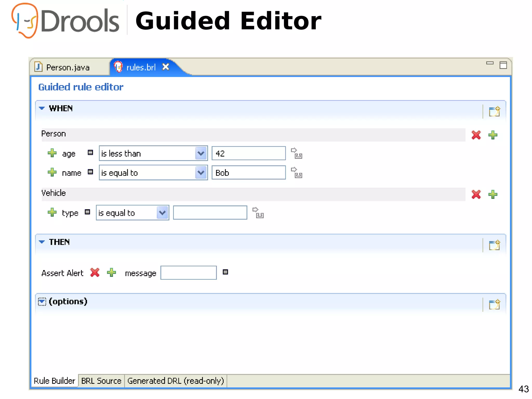Remove the Person condition with red X
Screen dimensions: 532x399
tap(476, 135)
